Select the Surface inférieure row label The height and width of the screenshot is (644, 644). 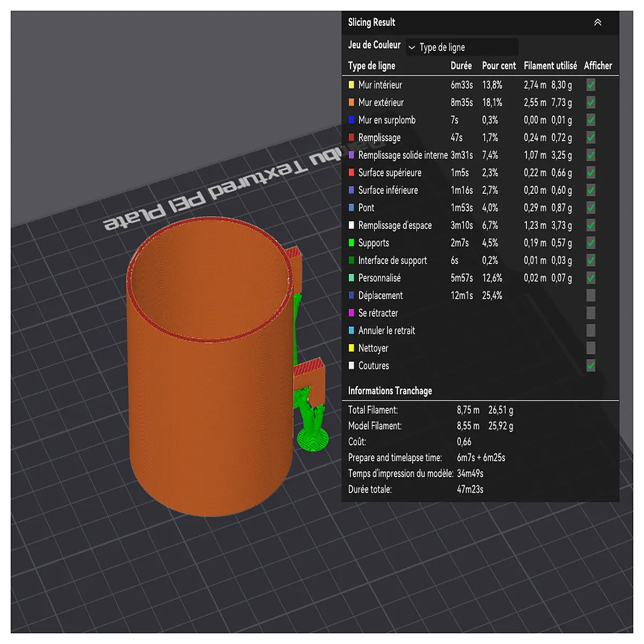pos(388,191)
